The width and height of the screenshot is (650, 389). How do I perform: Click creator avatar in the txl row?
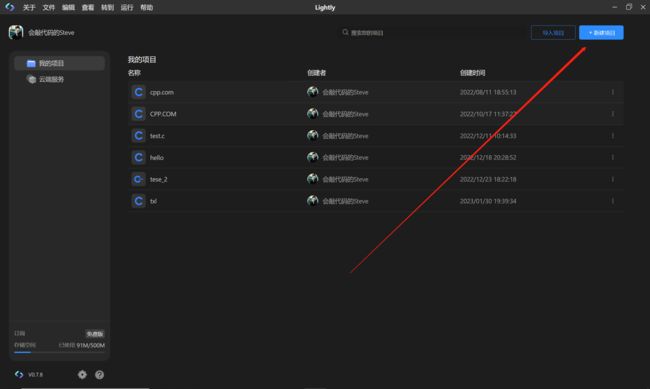(x=313, y=201)
